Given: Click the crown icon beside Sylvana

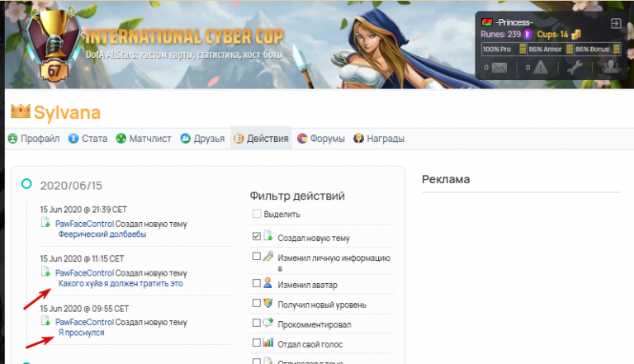Looking at the screenshot, I should click(x=21, y=111).
